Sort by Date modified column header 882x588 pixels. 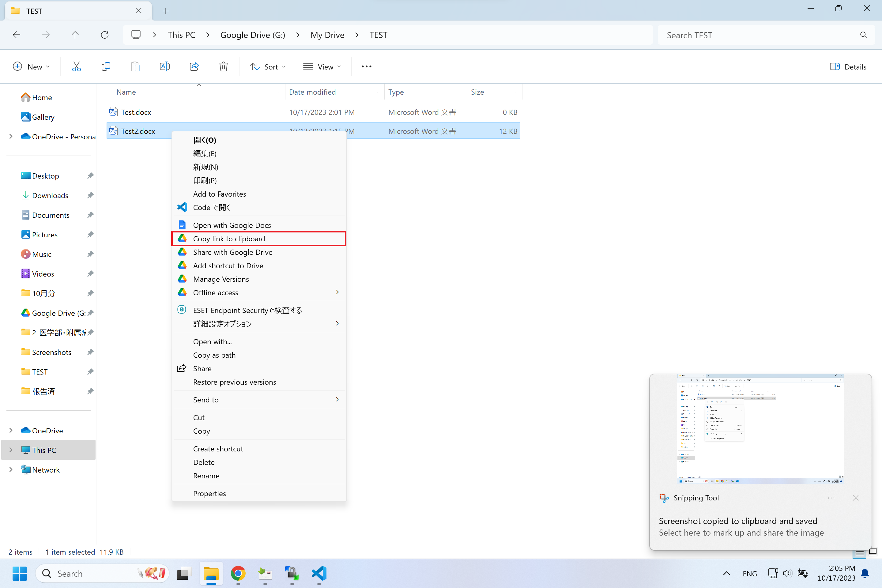click(x=335, y=92)
